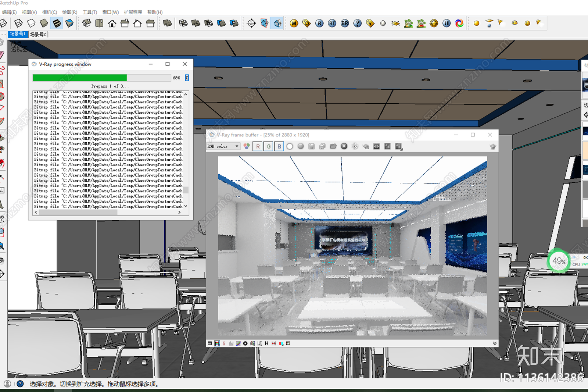Image resolution: width=588 pixels, height=392 pixels.
Task: Select the Hidden Line style icon
Action: tap(31, 23)
